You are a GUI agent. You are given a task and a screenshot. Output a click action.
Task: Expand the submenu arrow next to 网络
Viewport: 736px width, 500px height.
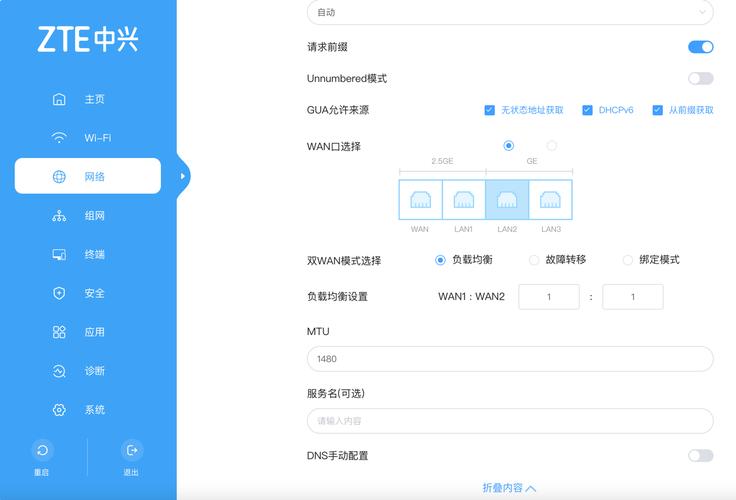tap(183, 176)
